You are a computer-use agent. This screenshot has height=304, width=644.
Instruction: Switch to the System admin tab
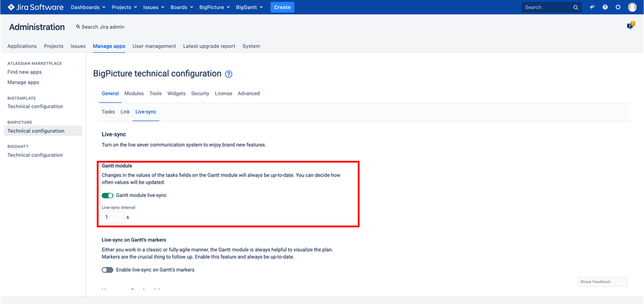pyautogui.click(x=251, y=46)
